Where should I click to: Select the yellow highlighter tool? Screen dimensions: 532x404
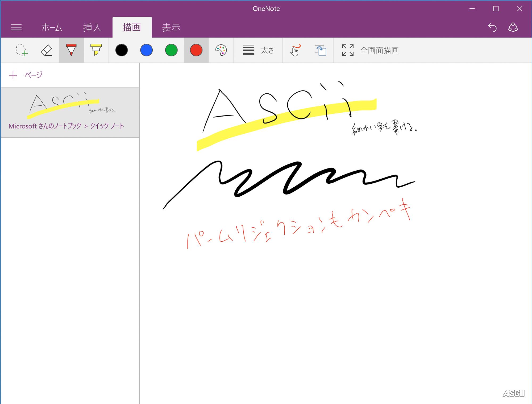(x=96, y=50)
